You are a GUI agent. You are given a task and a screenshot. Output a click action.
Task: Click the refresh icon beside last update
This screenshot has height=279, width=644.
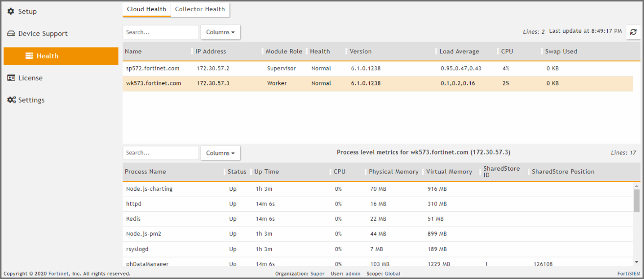[x=633, y=32]
